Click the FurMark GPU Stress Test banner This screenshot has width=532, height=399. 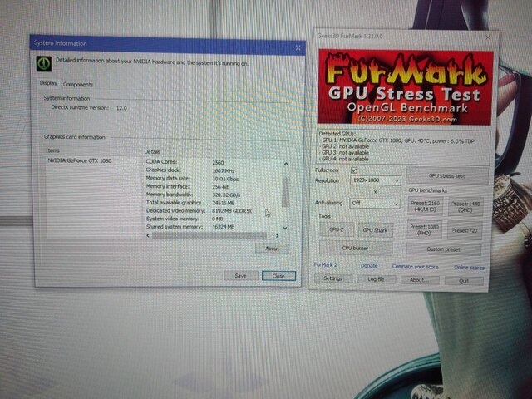pos(405,86)
